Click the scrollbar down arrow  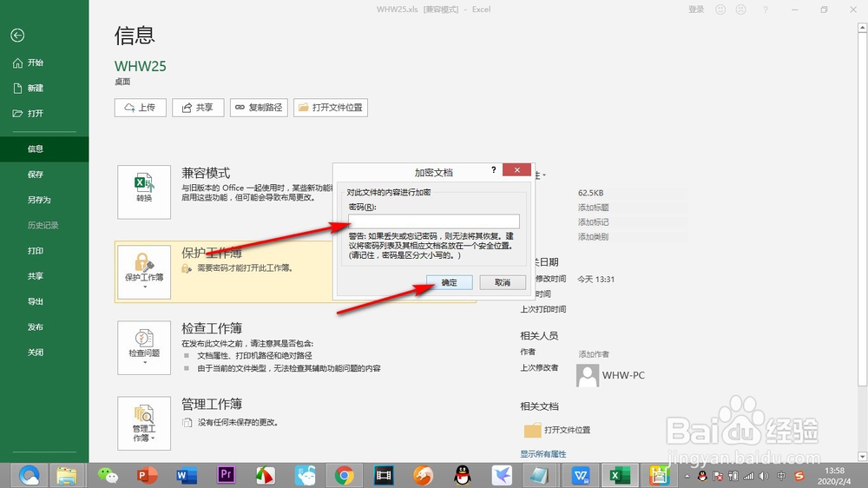(x=862, y=457)
